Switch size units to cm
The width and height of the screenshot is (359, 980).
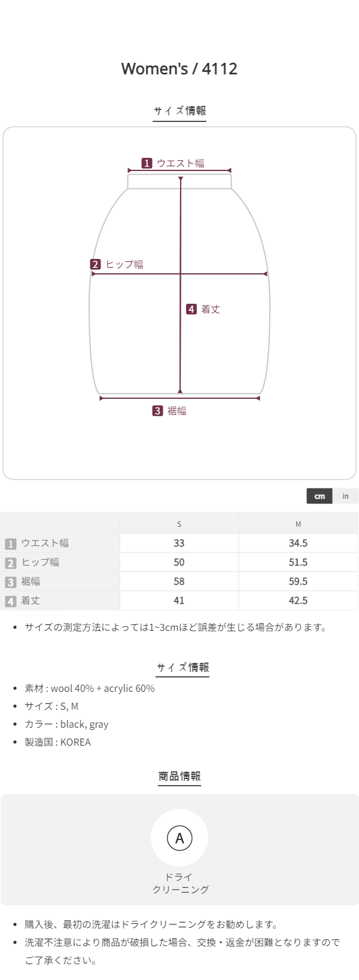click(320, 496)
